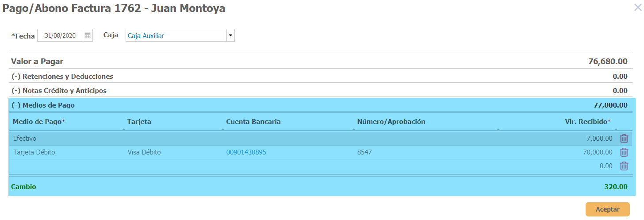Expand Notas Crédito y Anticipos section
644x220 pixels.
59,91
